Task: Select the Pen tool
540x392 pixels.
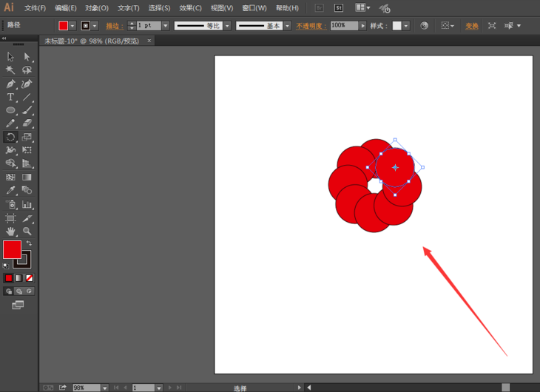Action: click(10, 84)
